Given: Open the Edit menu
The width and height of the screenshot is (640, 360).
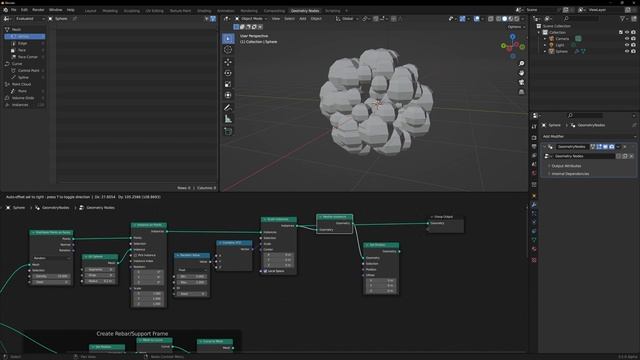Looking at the screenshot, I should pos(24,10).
